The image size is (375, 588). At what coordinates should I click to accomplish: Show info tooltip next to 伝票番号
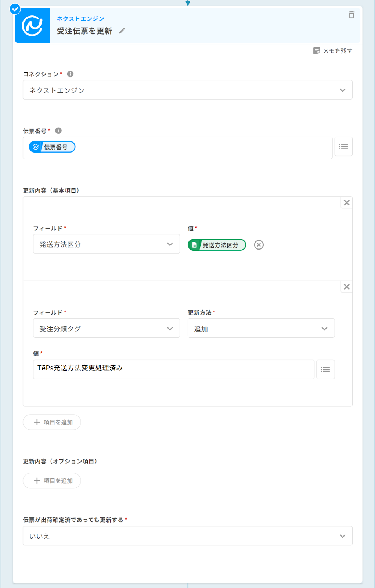coord(58,130)
